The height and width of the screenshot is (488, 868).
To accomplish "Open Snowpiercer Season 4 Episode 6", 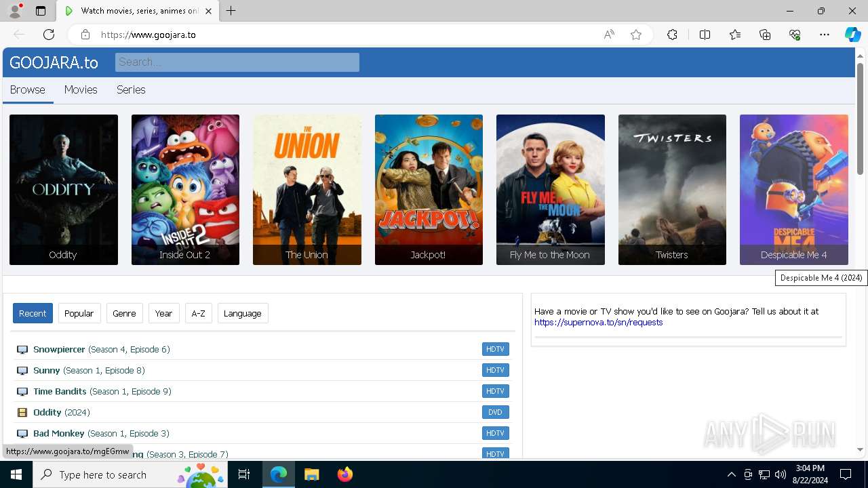I will tap(102, 349).
